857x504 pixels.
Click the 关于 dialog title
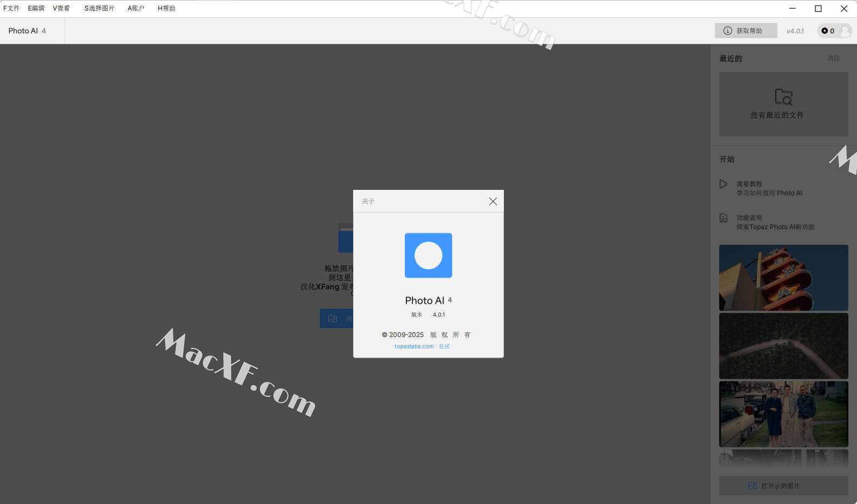[368, 201]
